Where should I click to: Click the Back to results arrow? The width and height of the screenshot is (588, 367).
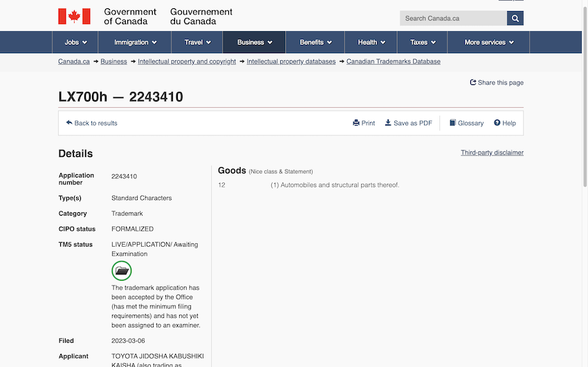[x=69, y=122]
